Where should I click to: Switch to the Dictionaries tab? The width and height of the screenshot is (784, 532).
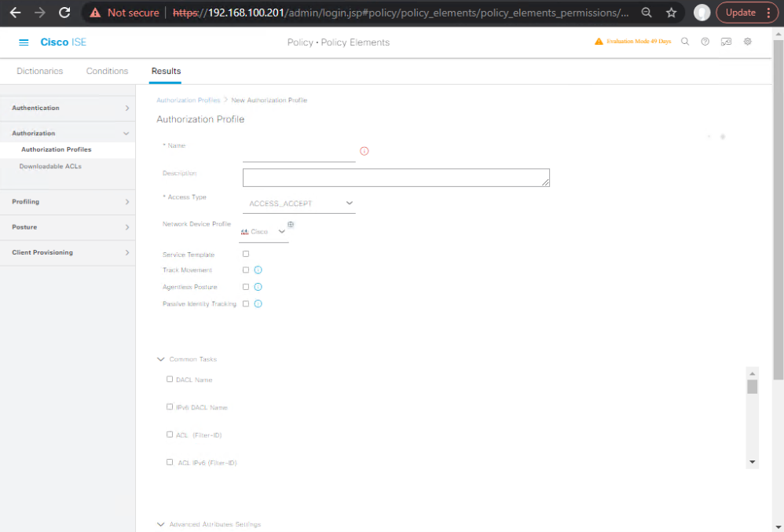click(x=40, y=71)
